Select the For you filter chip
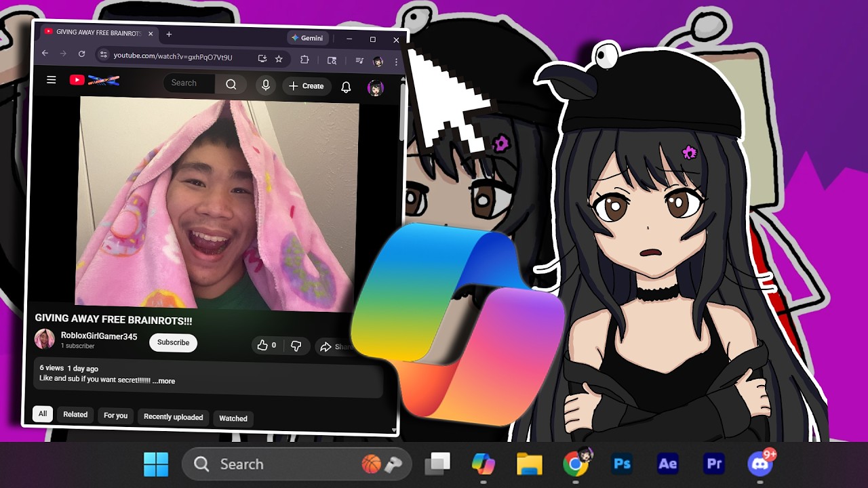The image size is (868, 488). (115, 415)
